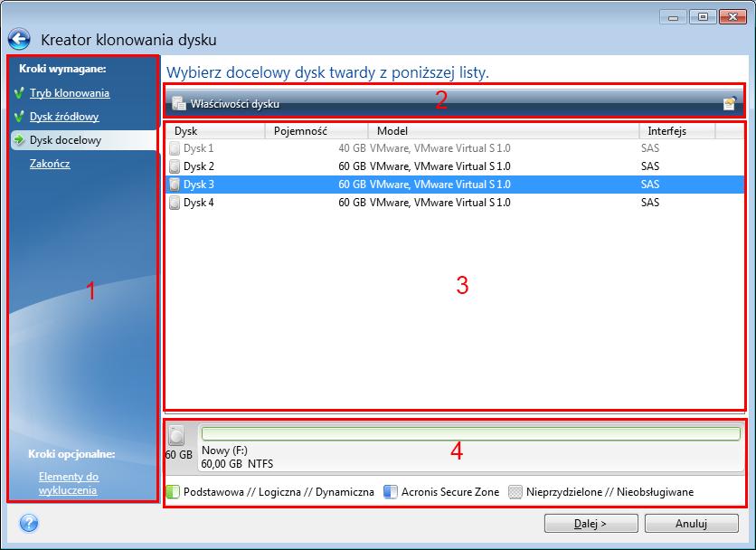
Task: Select the Dysk docelowy step
Action: tap(66, 140)
